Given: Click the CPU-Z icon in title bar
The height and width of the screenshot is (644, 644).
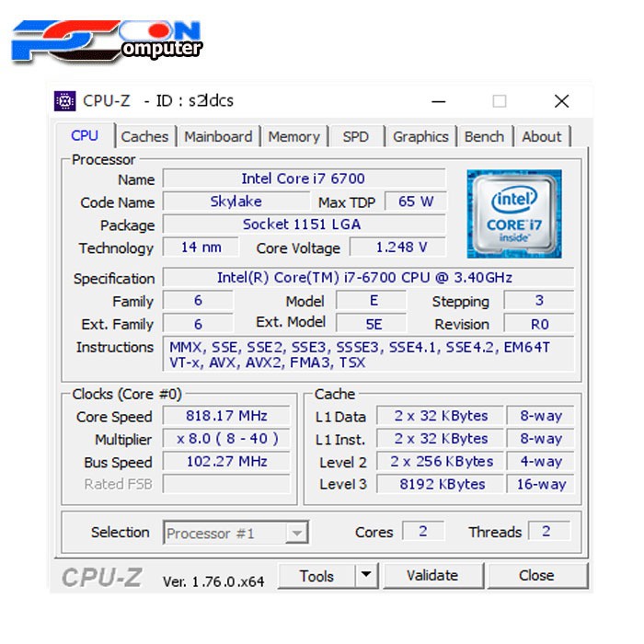Looking at the screenshot, I should pos(64,101).
